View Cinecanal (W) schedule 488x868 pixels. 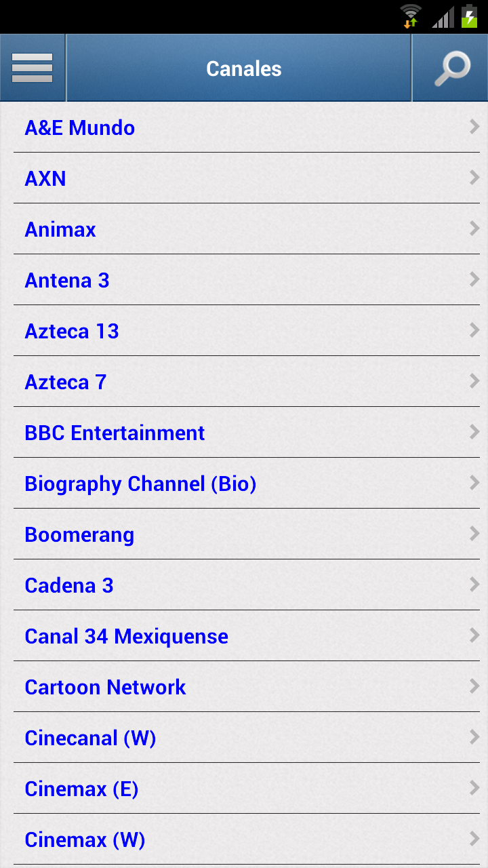[90, 738]
